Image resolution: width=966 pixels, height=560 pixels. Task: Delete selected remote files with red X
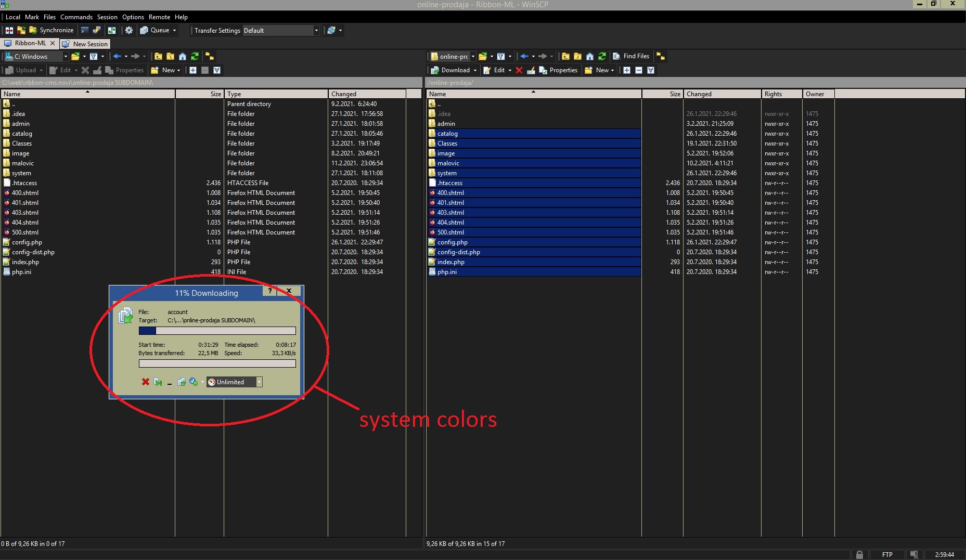[519, 70]
